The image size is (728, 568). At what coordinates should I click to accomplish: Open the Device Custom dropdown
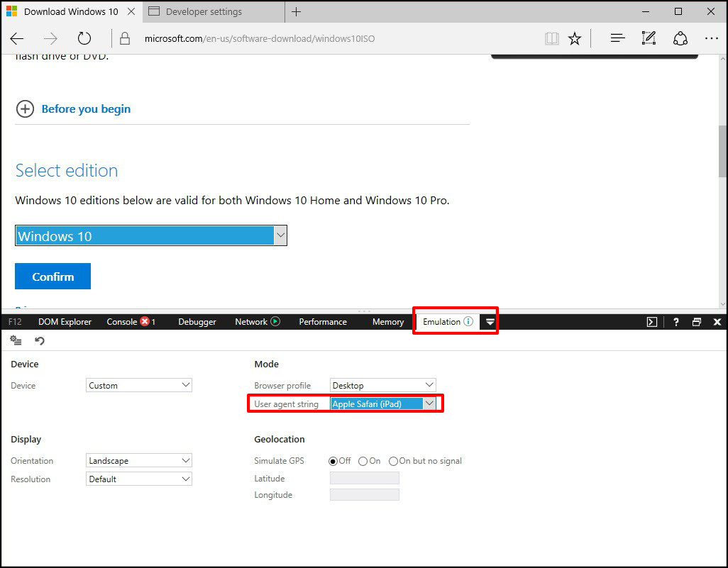[139, 385]
